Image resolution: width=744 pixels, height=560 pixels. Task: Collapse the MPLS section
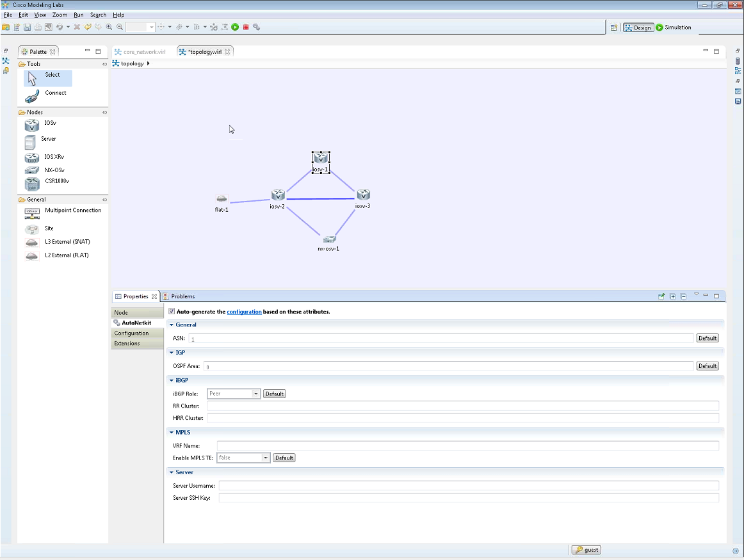pos(172,433)
